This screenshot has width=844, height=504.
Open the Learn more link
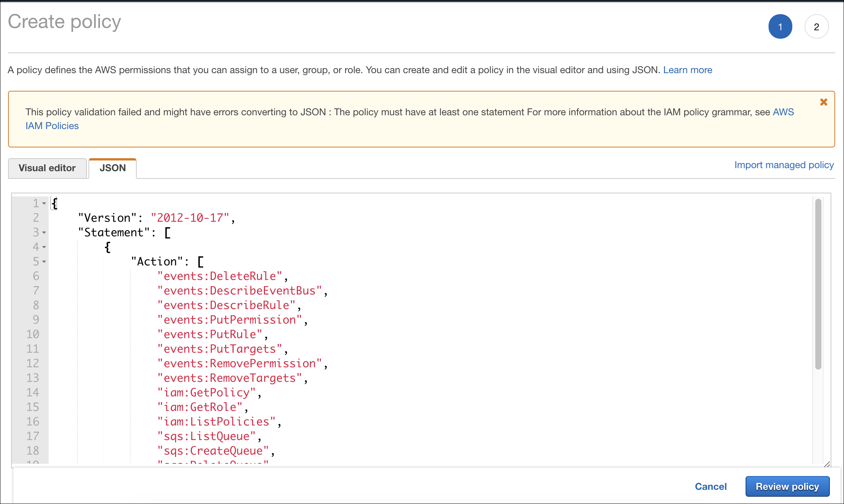coord(687,70)
